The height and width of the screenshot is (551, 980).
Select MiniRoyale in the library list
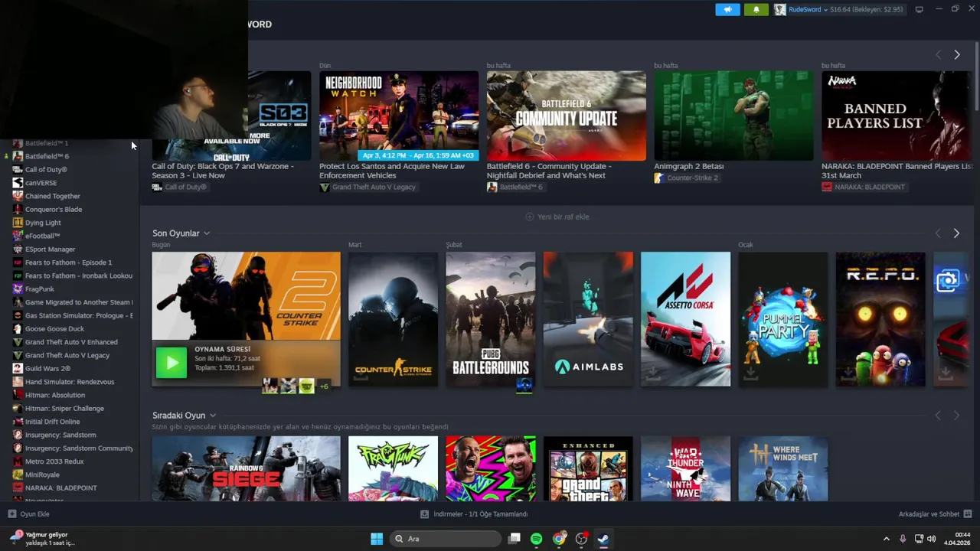[42, 474]
